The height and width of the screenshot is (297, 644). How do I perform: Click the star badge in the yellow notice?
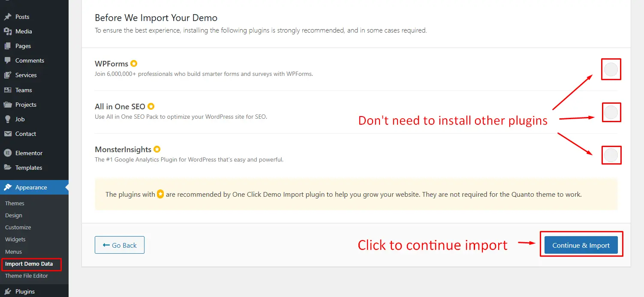click(x=160, y=194)
